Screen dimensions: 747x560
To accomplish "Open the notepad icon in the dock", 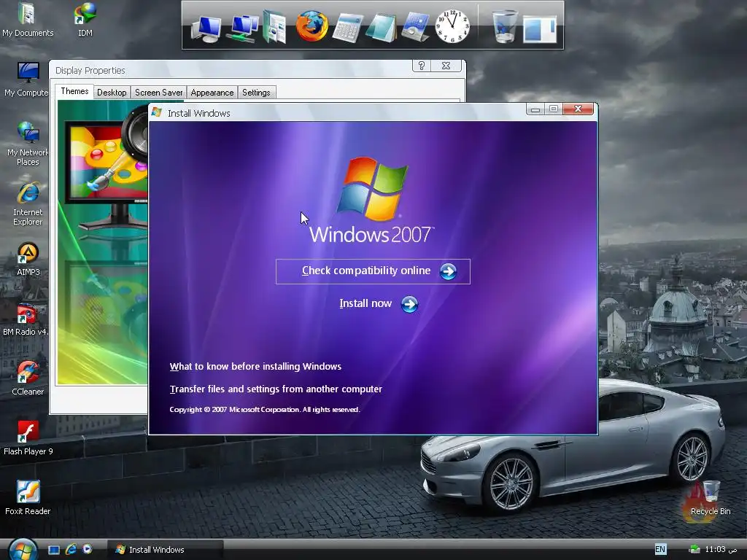I will (x=381, y=28).
